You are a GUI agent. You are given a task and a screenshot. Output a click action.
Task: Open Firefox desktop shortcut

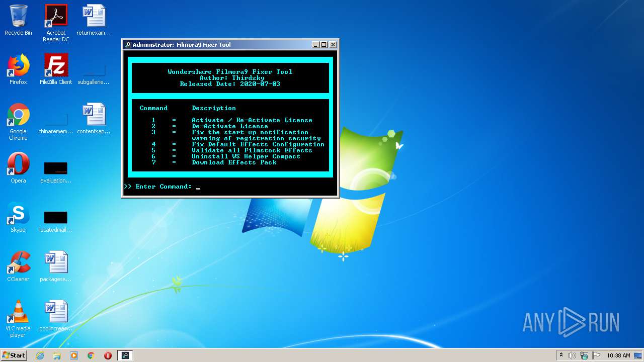click(x=18, y=69)
